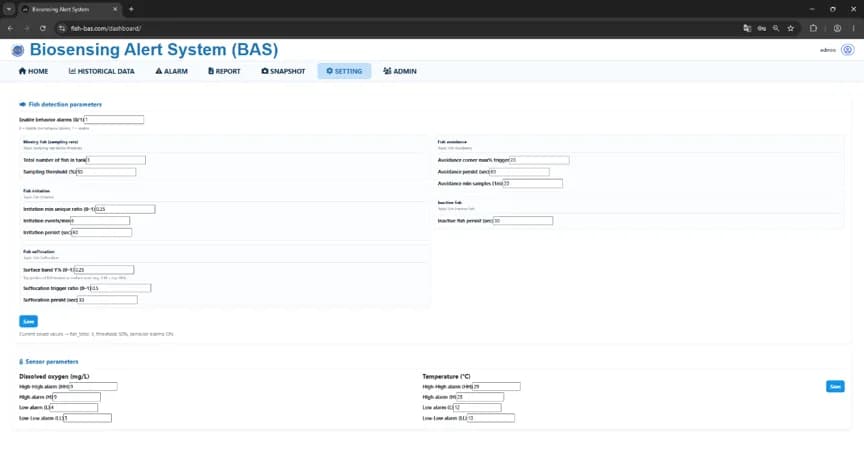864x464 pixels.
Task: Click the browser back arrow
Action: point(10,28)
